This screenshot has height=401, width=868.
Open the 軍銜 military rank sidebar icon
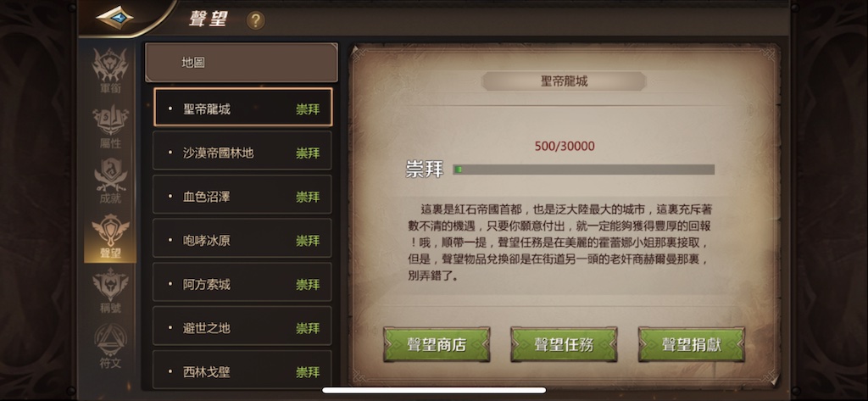110,71
